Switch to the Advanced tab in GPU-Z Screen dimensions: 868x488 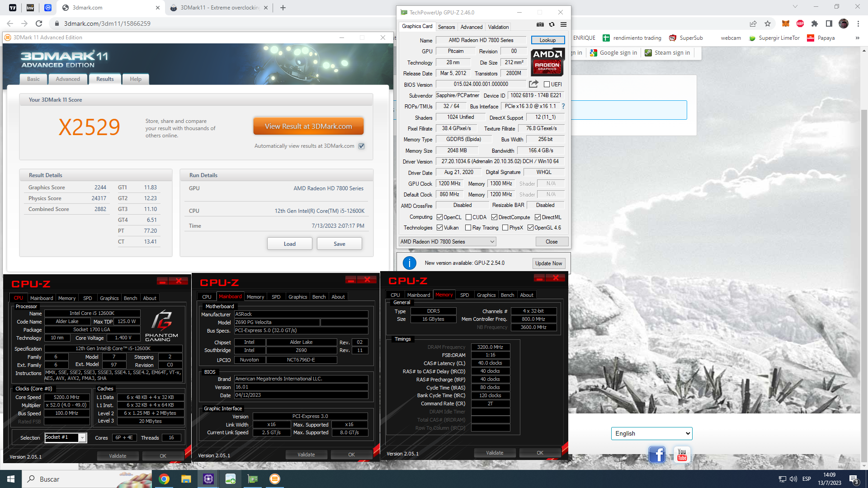click(472, 27)
